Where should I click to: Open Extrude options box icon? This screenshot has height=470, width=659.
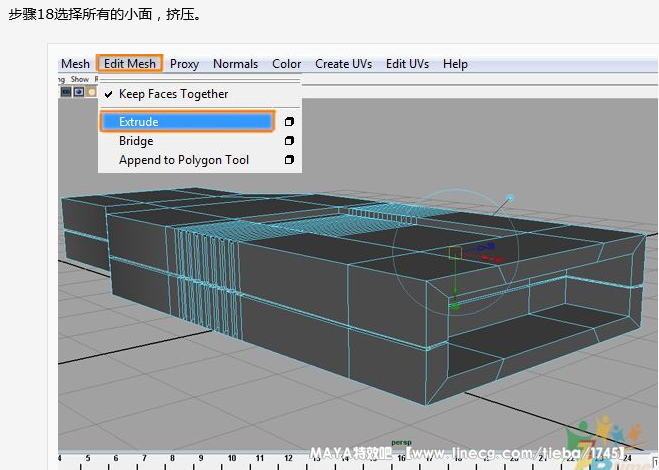289,122
